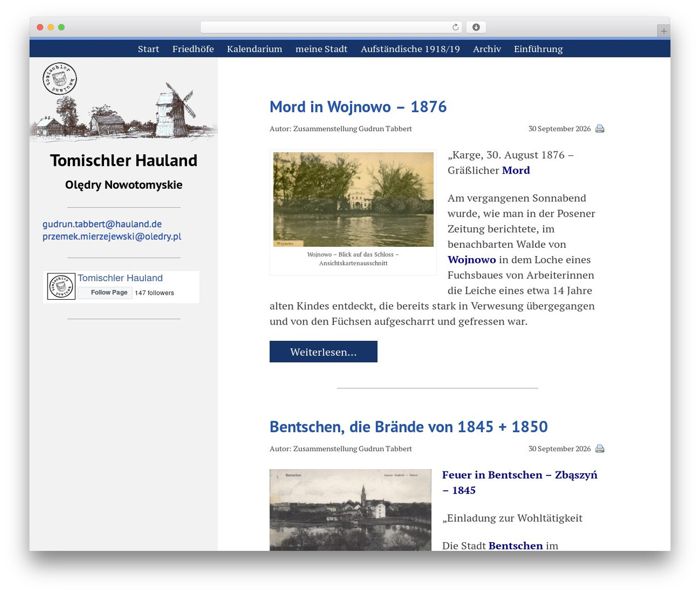The width and height of the screenshot is (700, 593).
Task: Open the browser downloads icon
Action: (x=476, y=27)
